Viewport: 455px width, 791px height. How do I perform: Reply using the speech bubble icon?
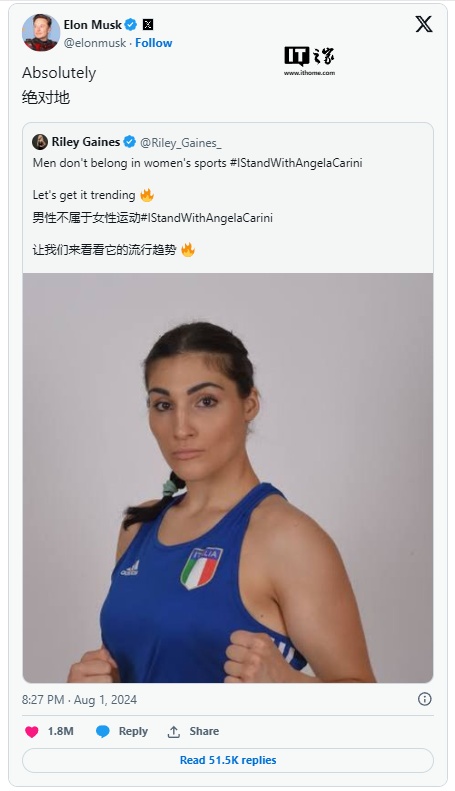click(102, 731)
